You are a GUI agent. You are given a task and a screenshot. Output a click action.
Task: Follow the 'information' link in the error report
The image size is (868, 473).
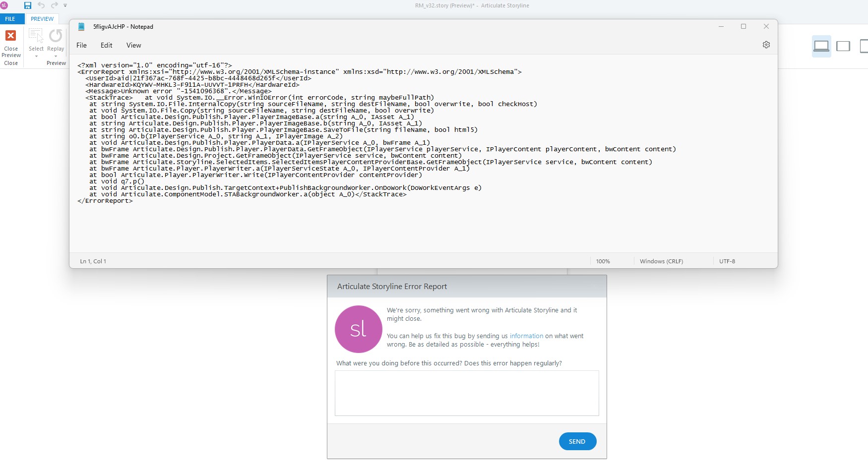tap(526, 336)
